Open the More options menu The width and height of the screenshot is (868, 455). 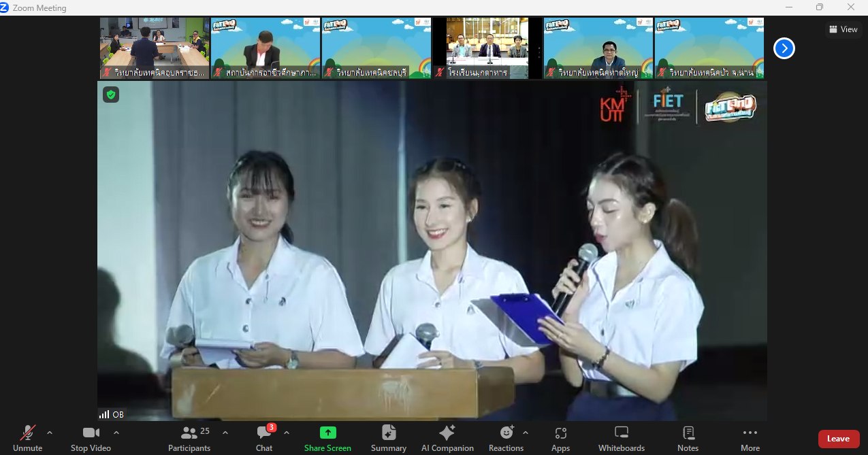(750, 438)
